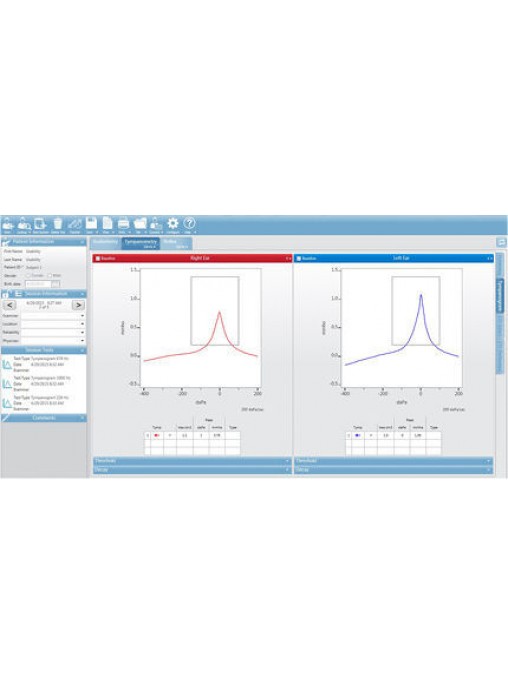Select the Female gender radio button
Image resolution: width=508 pixels, height=696 pixels.
click(28, 276)
